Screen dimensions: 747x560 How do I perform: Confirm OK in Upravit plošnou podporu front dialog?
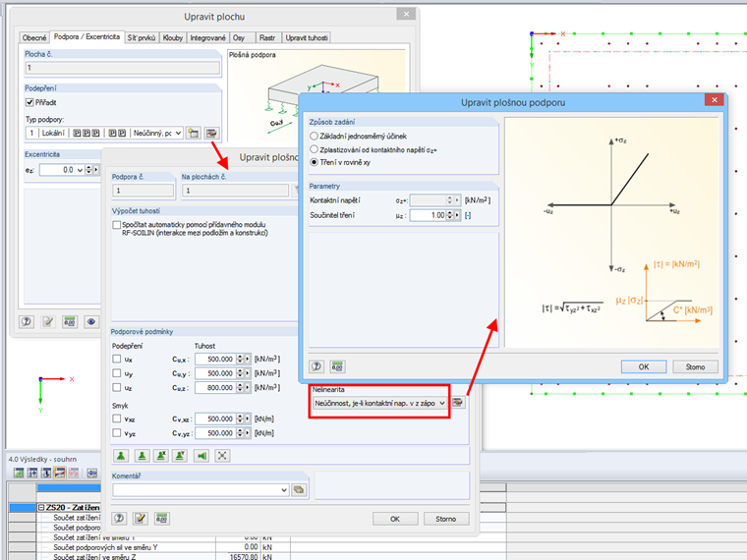coord(644,366)
